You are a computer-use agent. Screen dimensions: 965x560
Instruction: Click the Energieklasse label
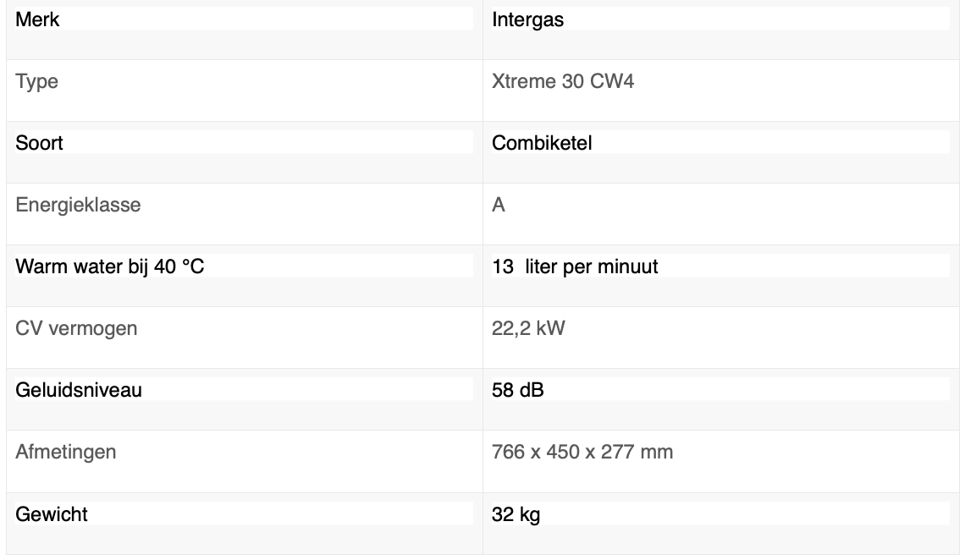click(78, 205)
